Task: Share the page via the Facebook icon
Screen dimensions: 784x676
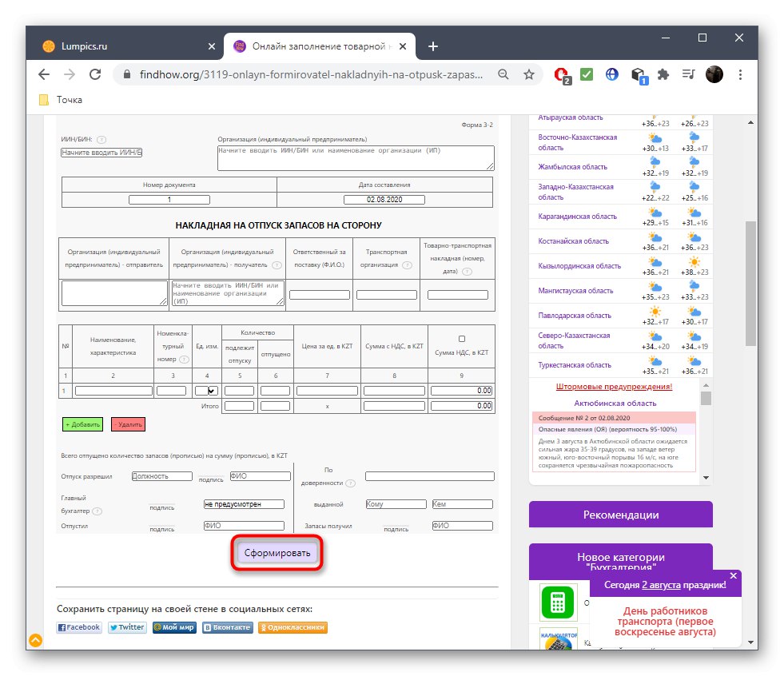Action: coord(78,627)
